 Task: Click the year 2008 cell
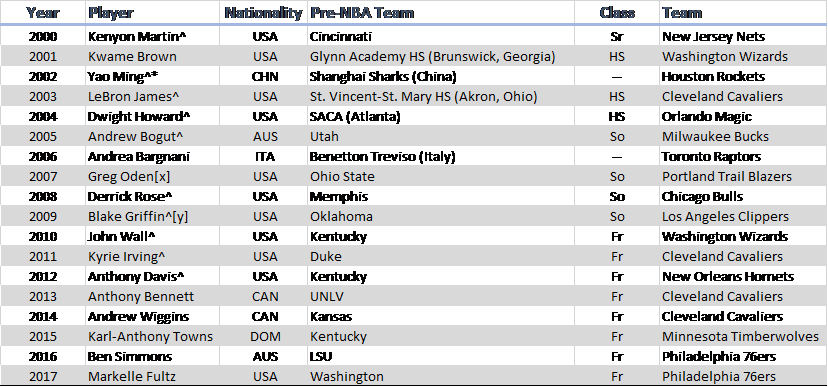[x=43, y=196]
